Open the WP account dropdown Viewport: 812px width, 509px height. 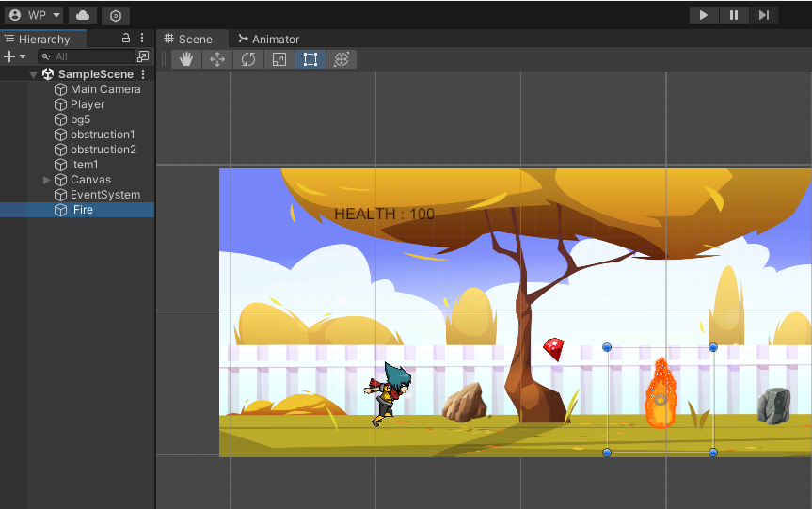point(34,15)
